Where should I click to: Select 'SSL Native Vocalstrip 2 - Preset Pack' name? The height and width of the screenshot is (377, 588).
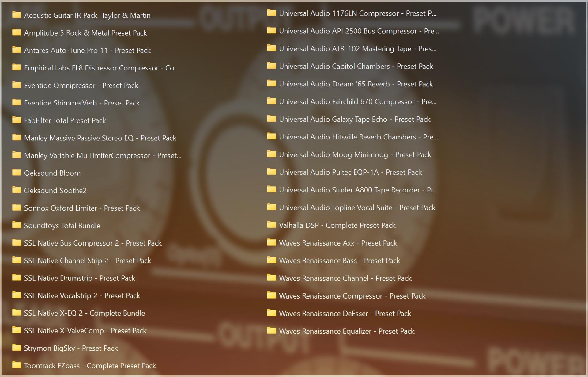82,296
